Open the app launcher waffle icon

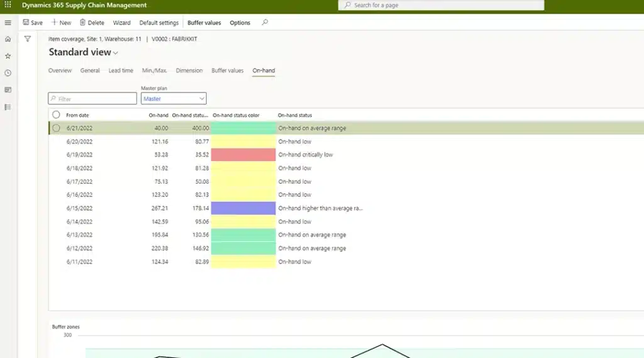pos(8,5)
